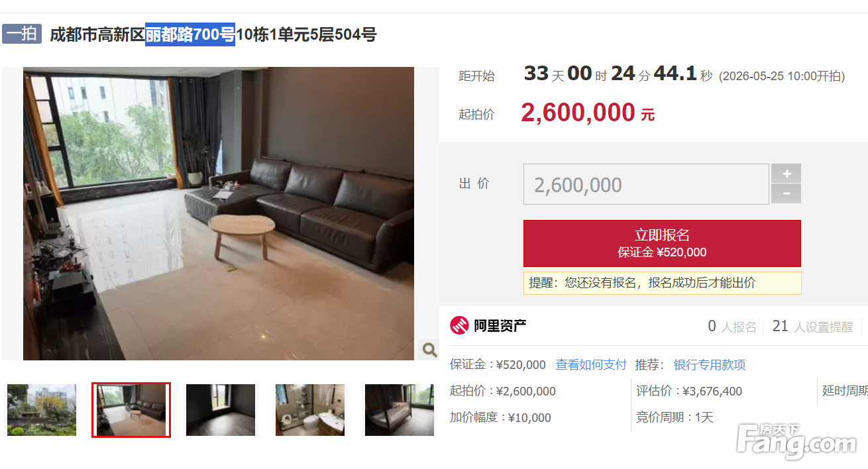Increase bid with the plus button

click(x=786, y=174)
